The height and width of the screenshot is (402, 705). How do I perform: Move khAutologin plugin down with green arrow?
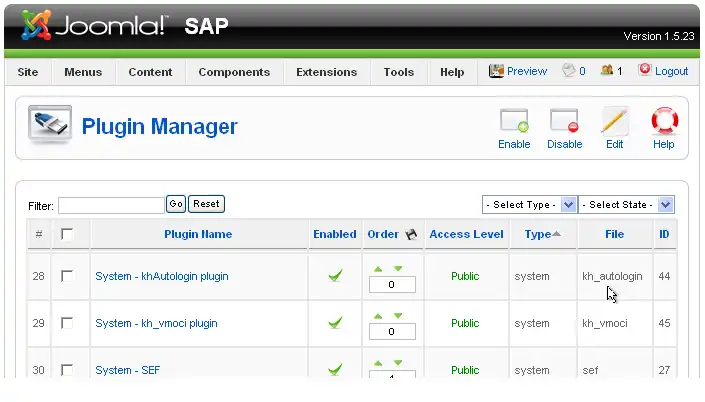tap(398, 269)
